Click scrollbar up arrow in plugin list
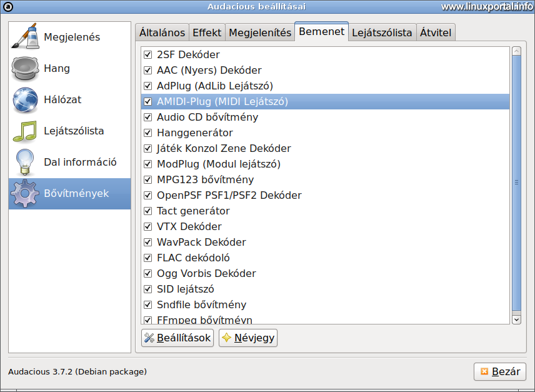The image size is (535, 392). tap(517, 51)
